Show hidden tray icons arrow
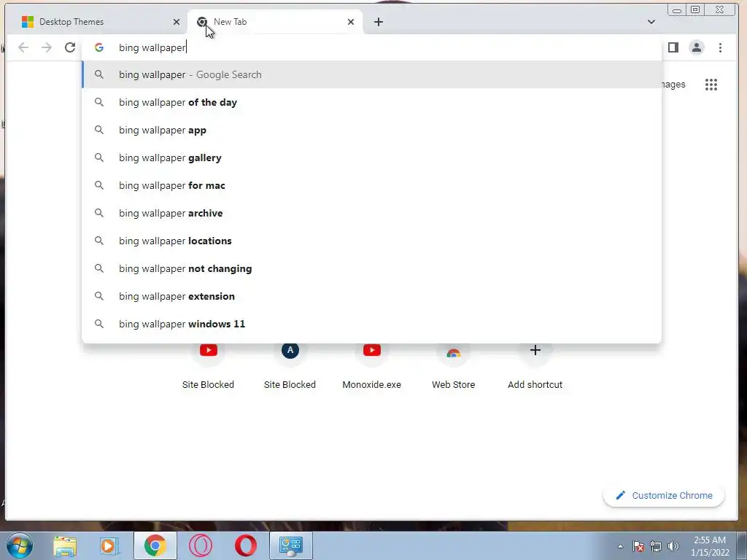 point(620,546)
